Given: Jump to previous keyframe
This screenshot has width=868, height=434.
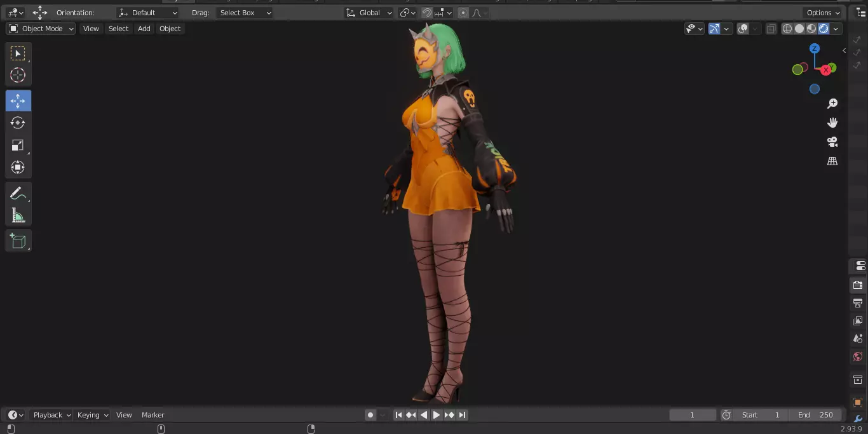Looking at the screenshot, I should pos(411,415).
